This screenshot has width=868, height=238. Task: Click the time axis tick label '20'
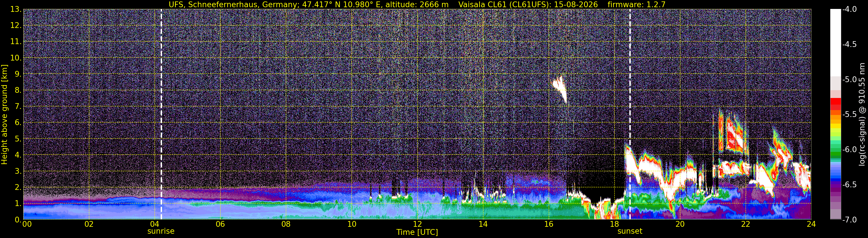(680, 224)
